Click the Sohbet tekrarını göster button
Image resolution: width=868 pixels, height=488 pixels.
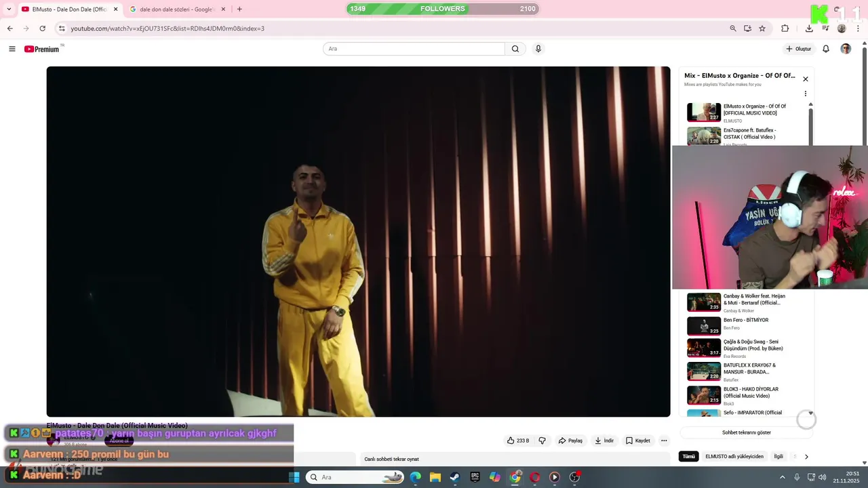[x=746, y=432]
